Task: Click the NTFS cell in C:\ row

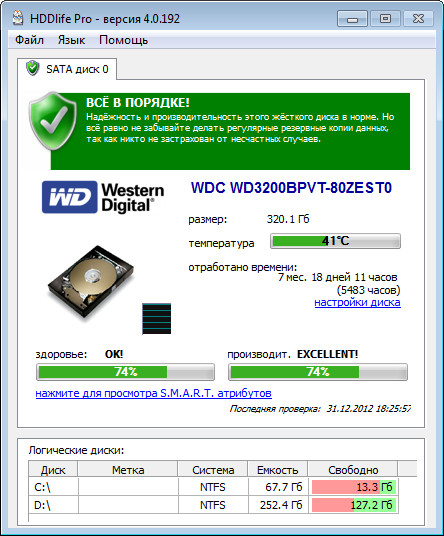Action: pyautogui.click(x=213, y=487)
